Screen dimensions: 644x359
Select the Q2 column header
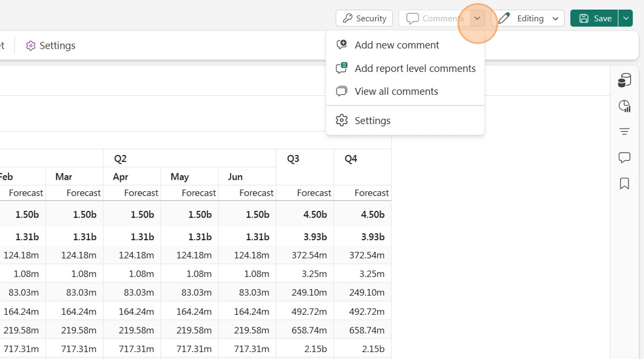pos(120,159)
